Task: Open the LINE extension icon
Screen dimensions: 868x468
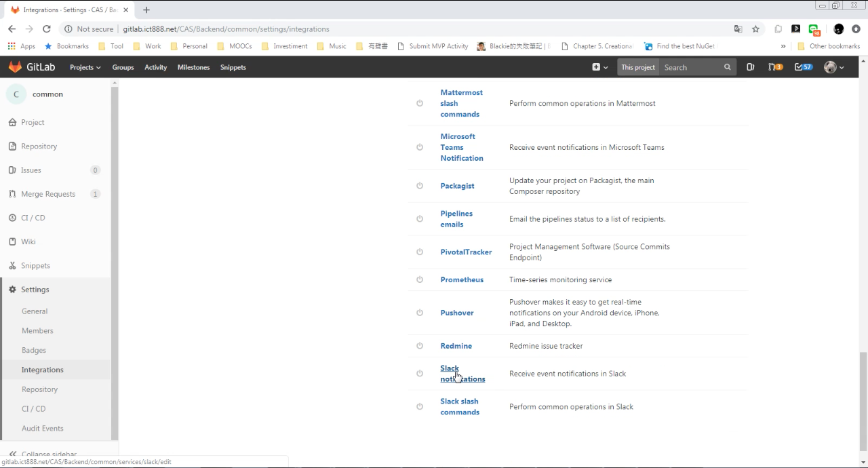Action: 814,29
